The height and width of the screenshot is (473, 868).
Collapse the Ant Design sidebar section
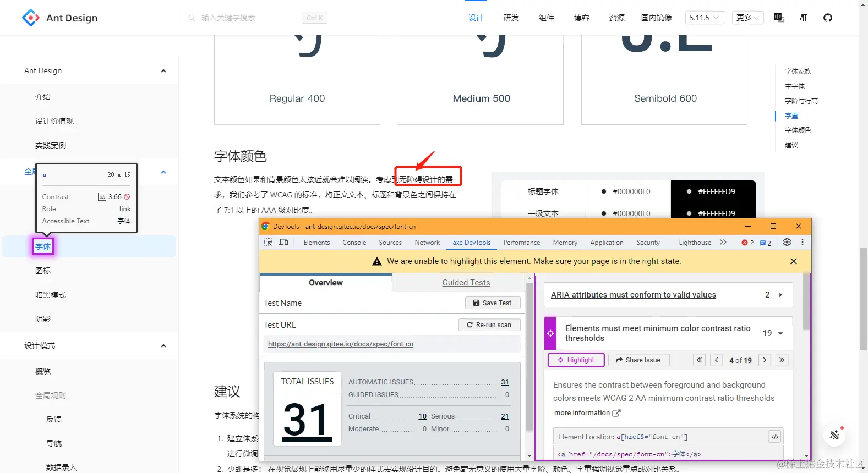tap(163, 70)
